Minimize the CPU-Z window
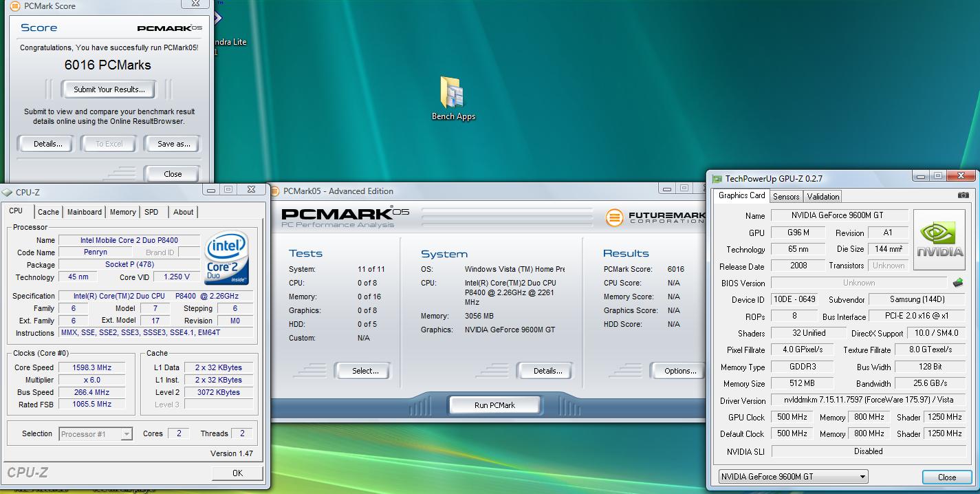Screen dimensions: 980x494 click(x=211, y=190)
